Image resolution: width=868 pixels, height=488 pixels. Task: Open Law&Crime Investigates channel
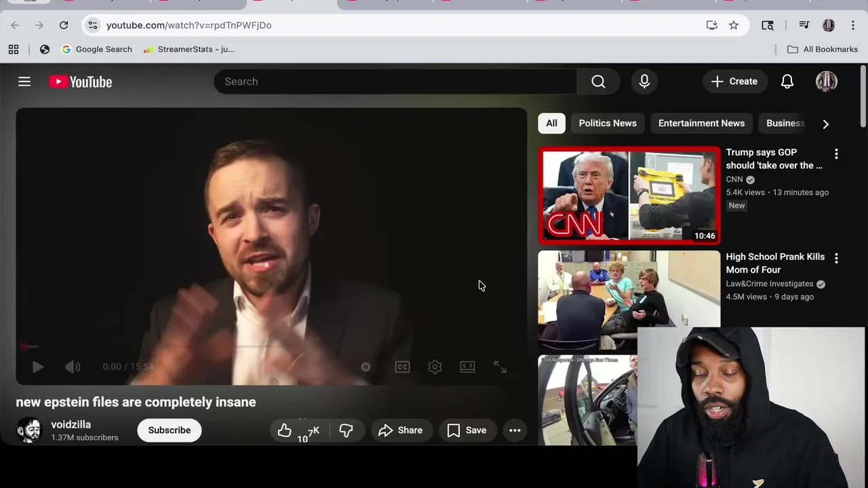[770, 284]
